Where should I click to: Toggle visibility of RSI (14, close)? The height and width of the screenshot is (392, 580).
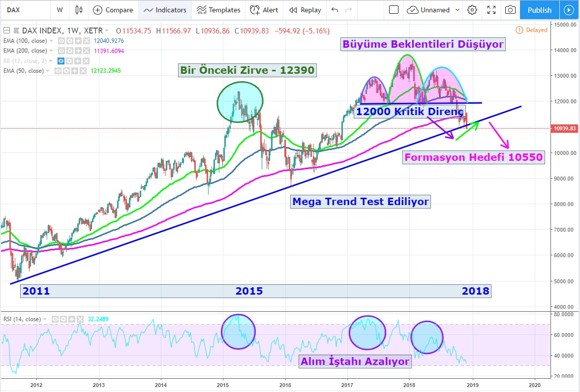[56, 319]
